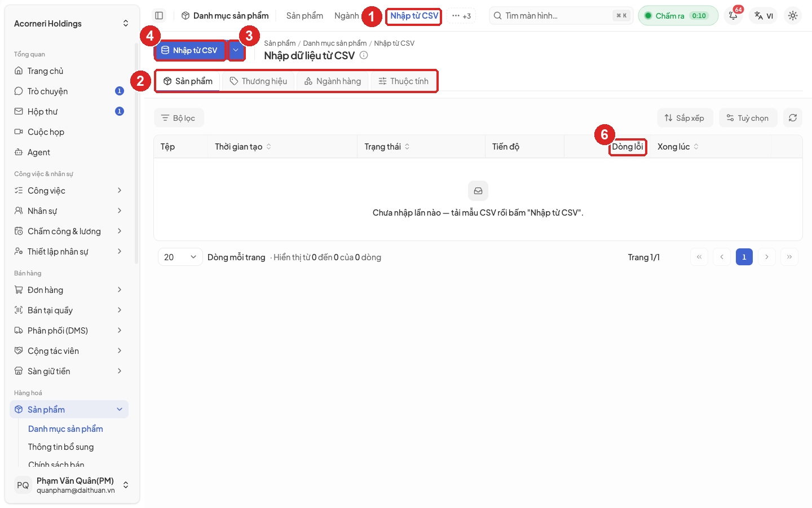This screenshot has width=812, height=508.
Task: Open Trang chủ in sidebar
Action: (69, 71)
